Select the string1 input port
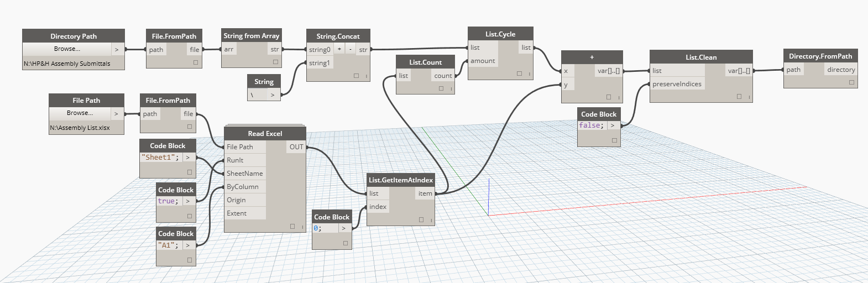The width and height of the screenshot is (868, 283). (320, 63)
